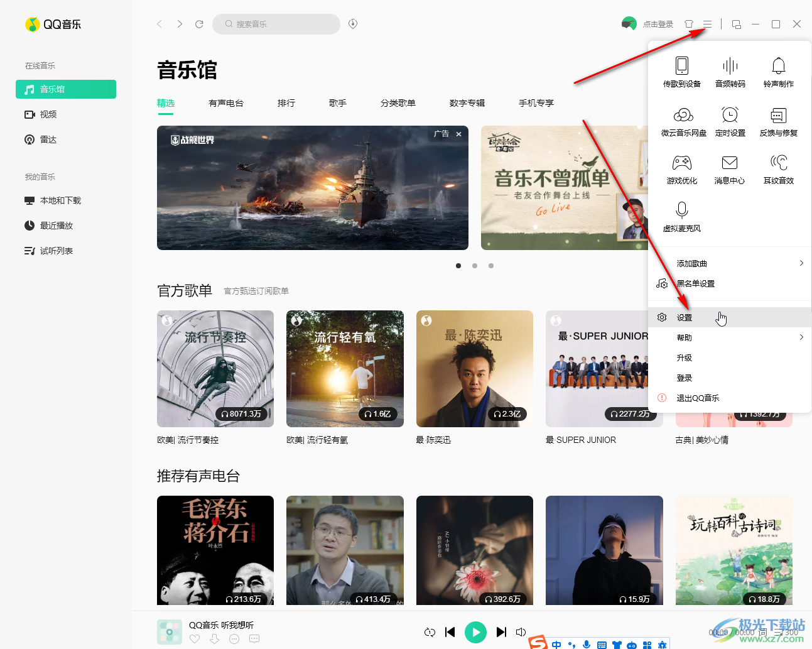Click 点击登录 login link
Viewport: 812px width, 649px height.
658,24
